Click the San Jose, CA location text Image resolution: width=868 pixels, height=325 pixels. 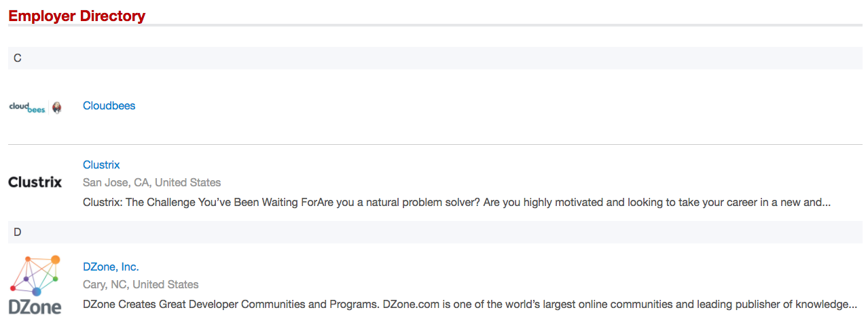117,182
